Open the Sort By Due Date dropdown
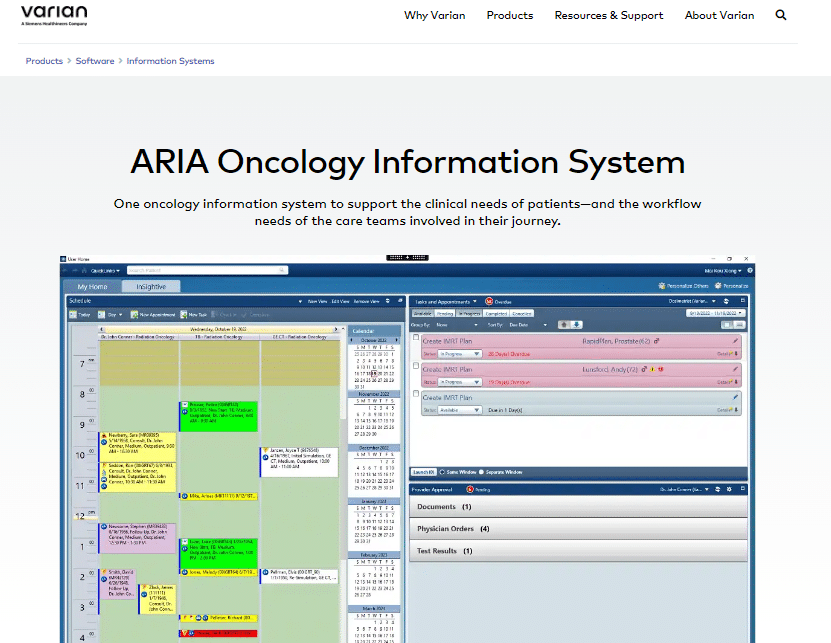This screenshot has height=643, width=831. pos(528,325)
